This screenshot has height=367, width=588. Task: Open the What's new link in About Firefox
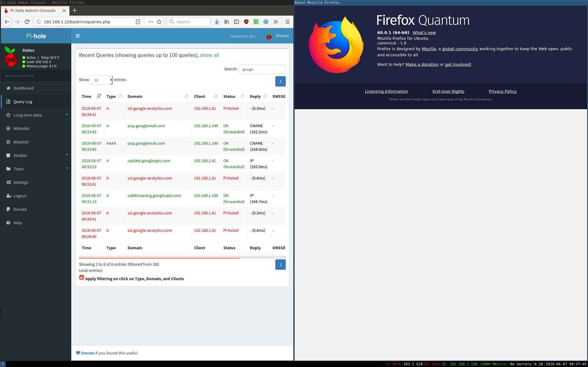424,32
